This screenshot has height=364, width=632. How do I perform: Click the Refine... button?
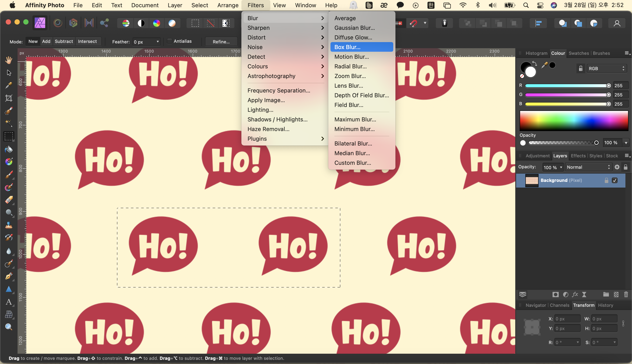click(x=221, y=42)
